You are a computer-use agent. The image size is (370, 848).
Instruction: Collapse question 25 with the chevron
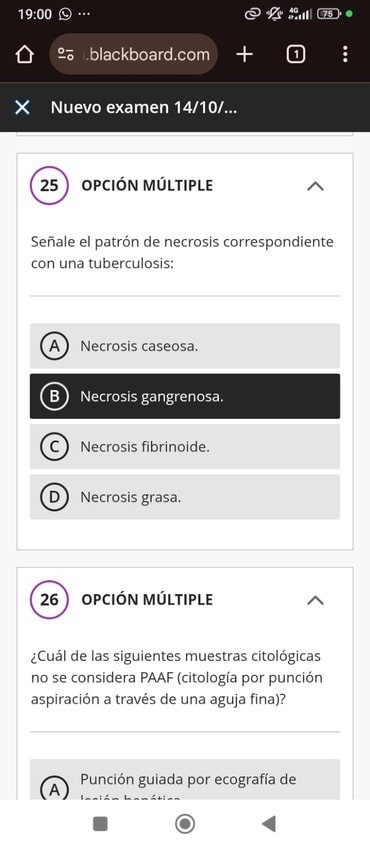coord(315,186)
